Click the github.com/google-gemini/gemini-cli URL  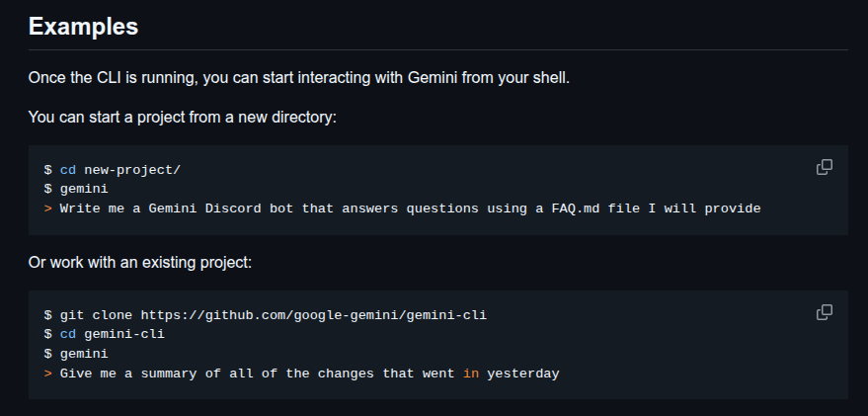314,316
